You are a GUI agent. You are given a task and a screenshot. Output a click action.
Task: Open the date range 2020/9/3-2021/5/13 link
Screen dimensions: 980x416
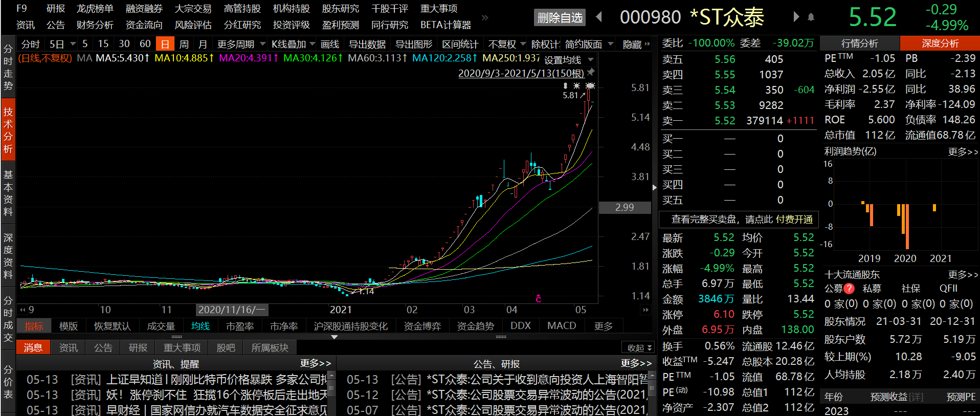[x=521, y=73]
